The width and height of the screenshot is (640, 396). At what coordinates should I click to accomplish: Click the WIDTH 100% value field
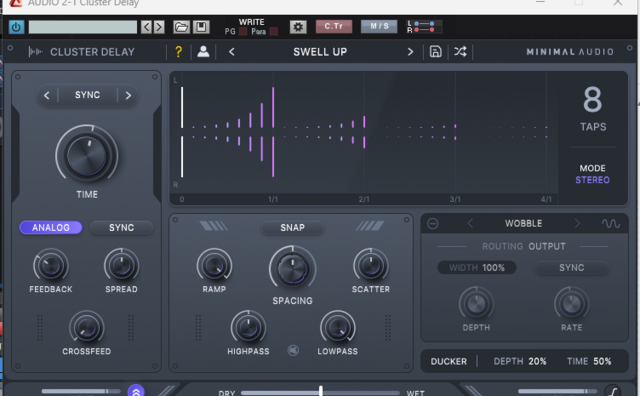477,268
